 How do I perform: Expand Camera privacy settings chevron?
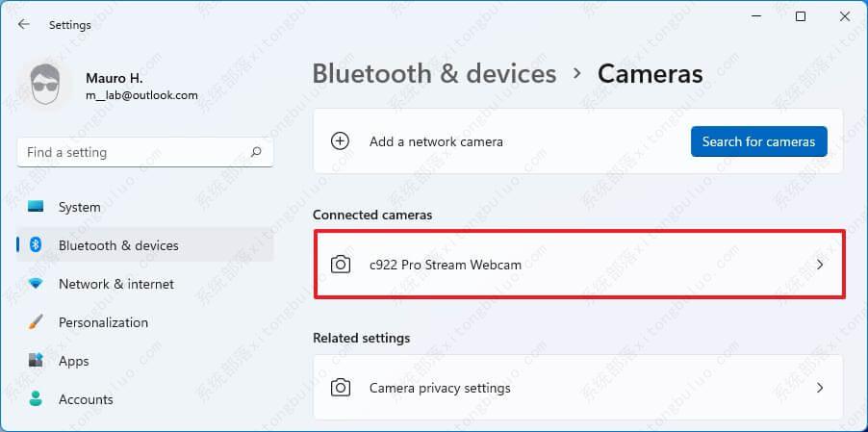click(x=820, y=389)
